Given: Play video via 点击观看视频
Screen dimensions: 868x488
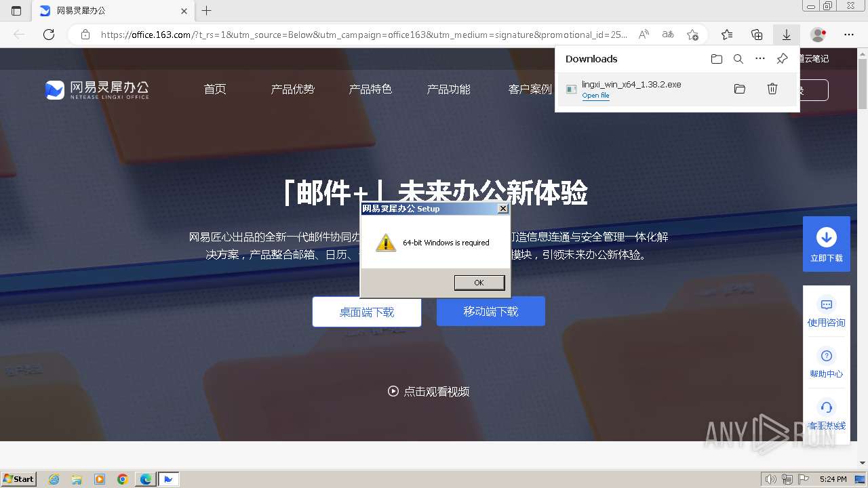Looking at the screenshot, I should click(x=429, y=391).
